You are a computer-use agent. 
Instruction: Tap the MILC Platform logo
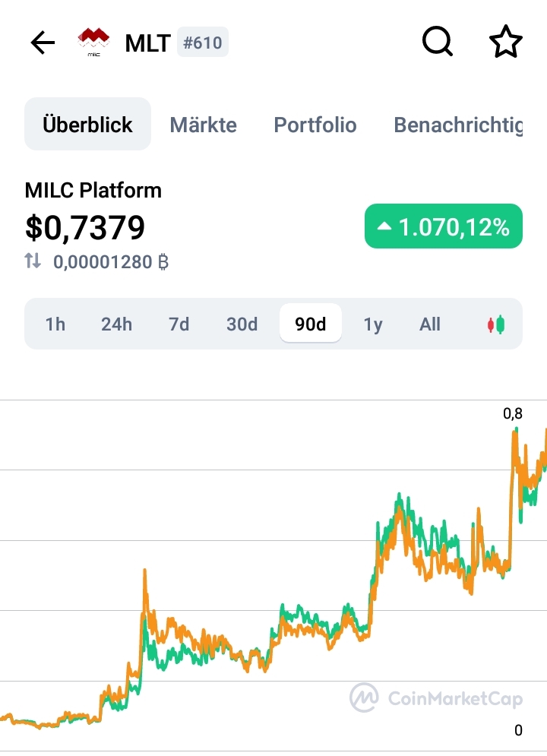pos(94,43)
